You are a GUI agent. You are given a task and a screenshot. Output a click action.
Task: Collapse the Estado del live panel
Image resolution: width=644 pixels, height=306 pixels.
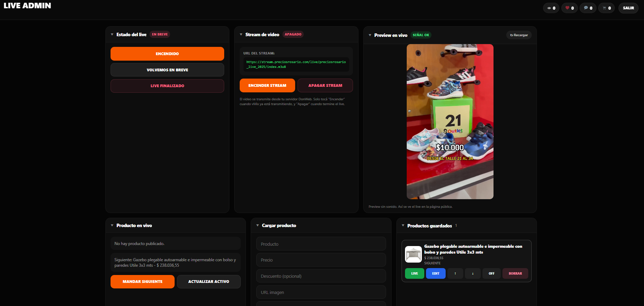coord(112,34)
